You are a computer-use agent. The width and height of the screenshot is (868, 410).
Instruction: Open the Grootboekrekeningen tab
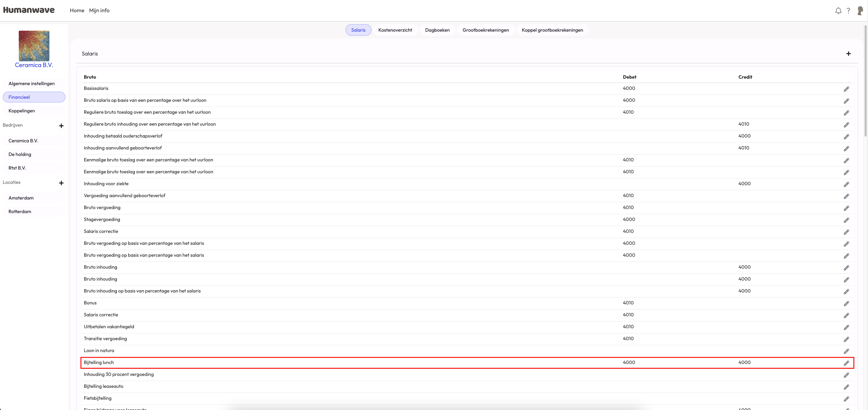[x=485, y=30]
